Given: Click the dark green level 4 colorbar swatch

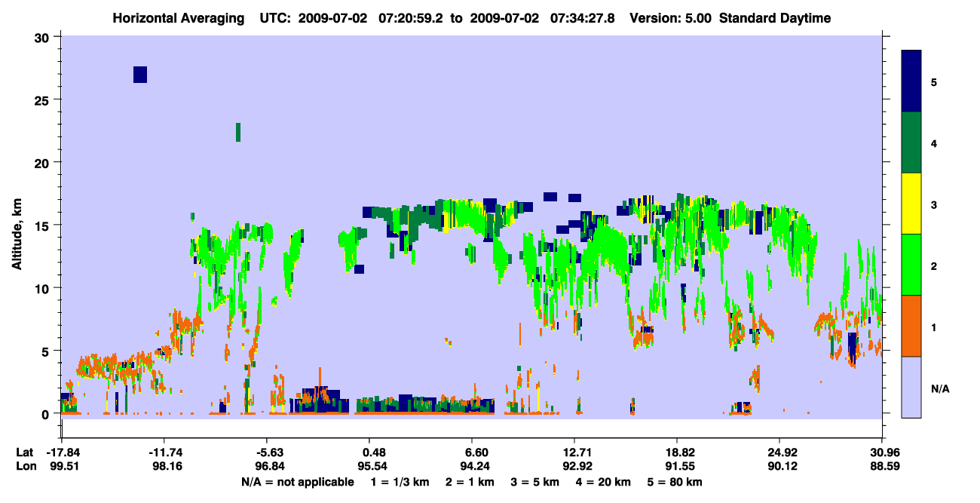Looking at the screenshot, I should coord(911,143).
